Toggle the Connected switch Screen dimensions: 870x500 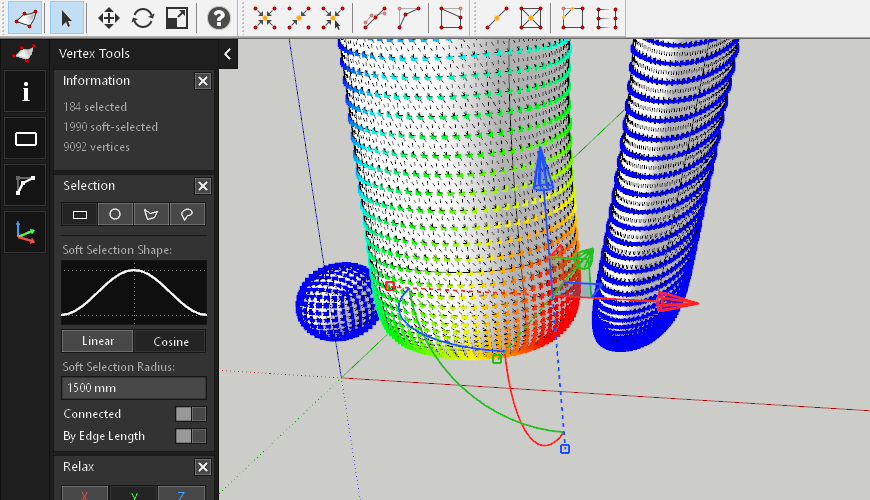pos(190,414)
